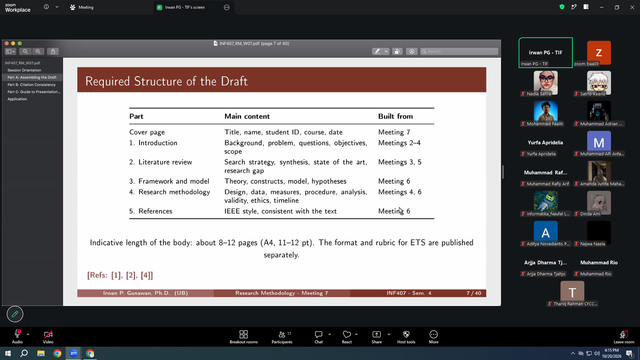Image resolution: width=640 pixels, height=360 pixels.
Task: Click the red close dot of PDF window
Action: 7,43
